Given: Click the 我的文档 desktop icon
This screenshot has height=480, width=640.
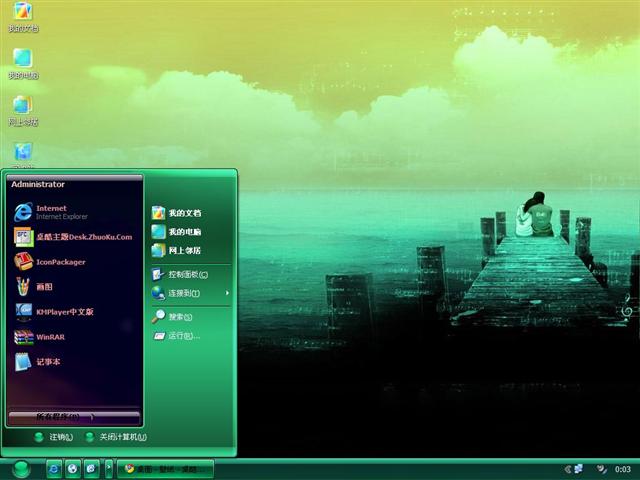Looking at the screenshot, I should pyautogui.click(x=22, y=14).
